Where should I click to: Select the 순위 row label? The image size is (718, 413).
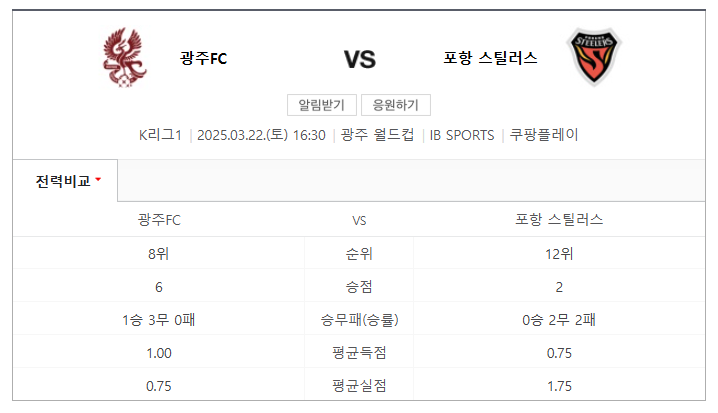point(359,254)
